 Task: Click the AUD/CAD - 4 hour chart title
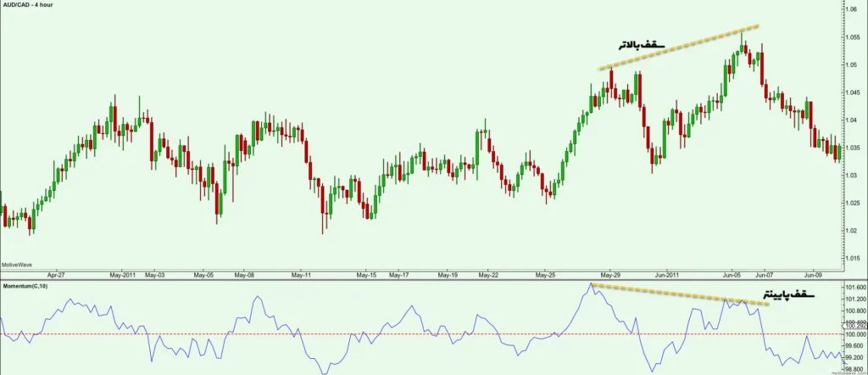tap(29, 6)
